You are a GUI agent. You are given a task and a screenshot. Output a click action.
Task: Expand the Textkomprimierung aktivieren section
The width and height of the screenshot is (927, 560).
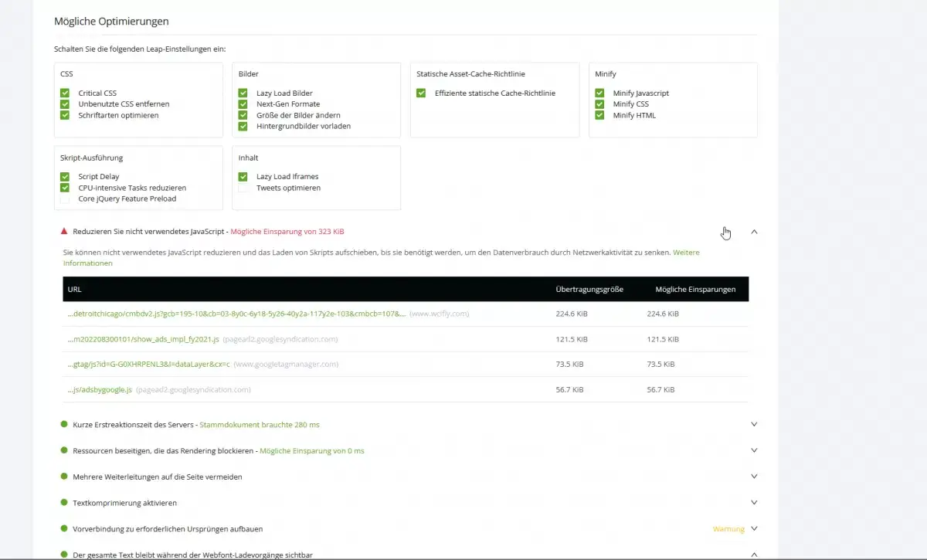point(754,502)
